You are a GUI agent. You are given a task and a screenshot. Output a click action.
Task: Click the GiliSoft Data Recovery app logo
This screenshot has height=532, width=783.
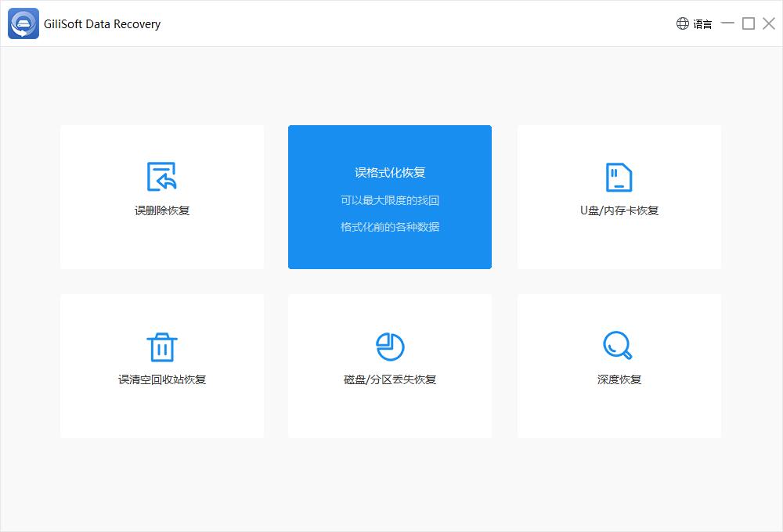click(x=23, y=23)
